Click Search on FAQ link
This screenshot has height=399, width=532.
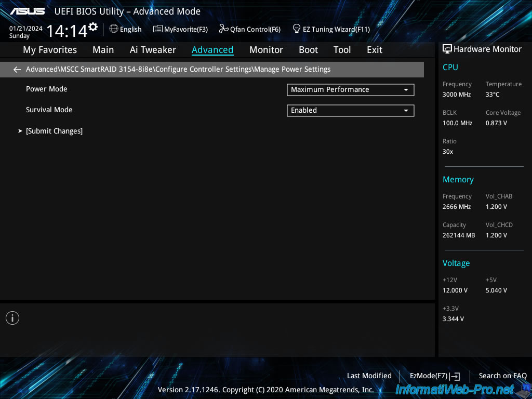[502, 376]
